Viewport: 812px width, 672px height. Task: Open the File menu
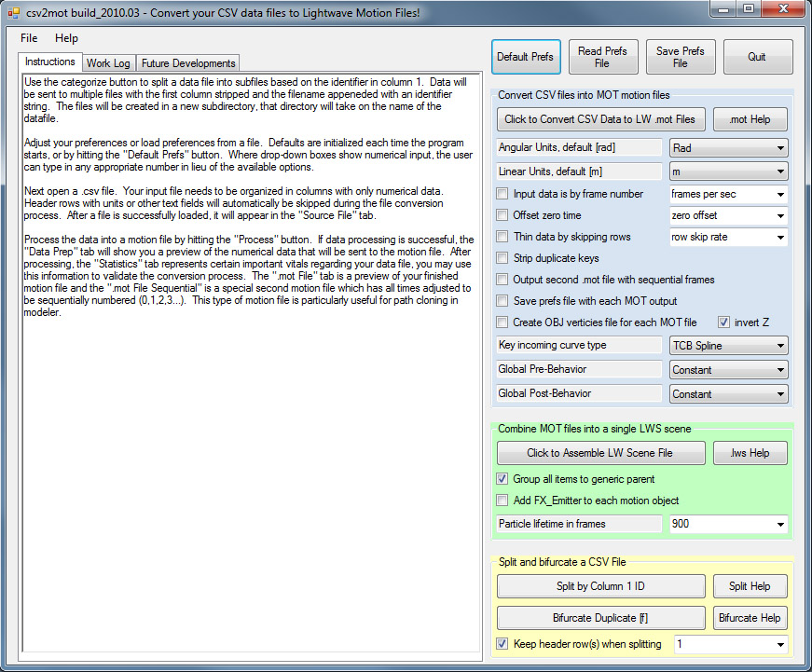pos(29,38)
